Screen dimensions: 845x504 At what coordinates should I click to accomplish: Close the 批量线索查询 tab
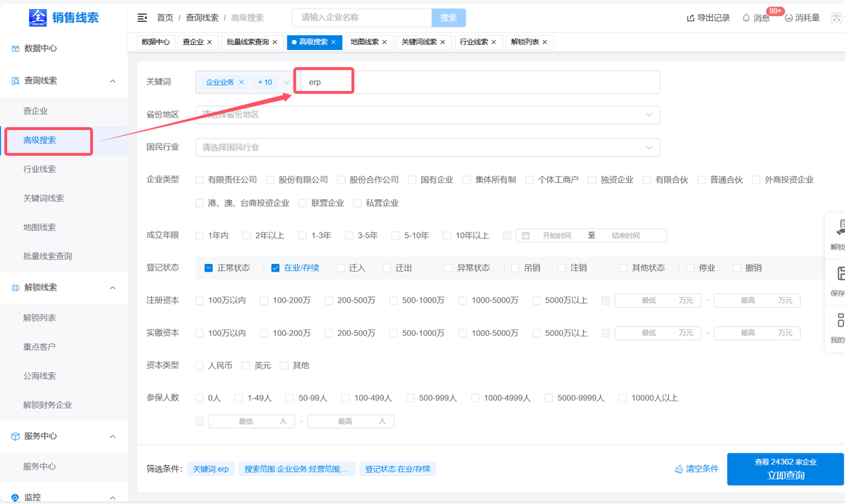[275, 42]
